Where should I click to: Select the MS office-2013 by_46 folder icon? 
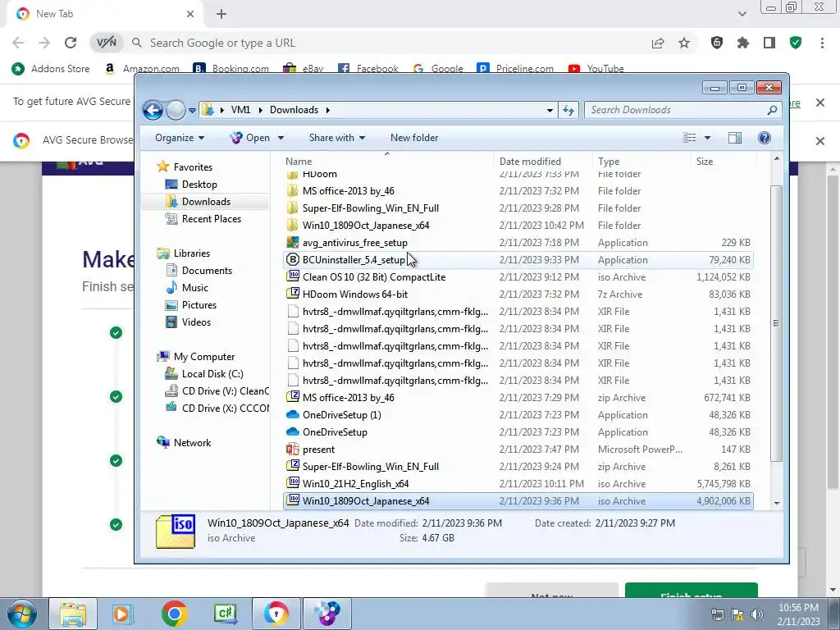pyautogui.click(x=293, y=190)
